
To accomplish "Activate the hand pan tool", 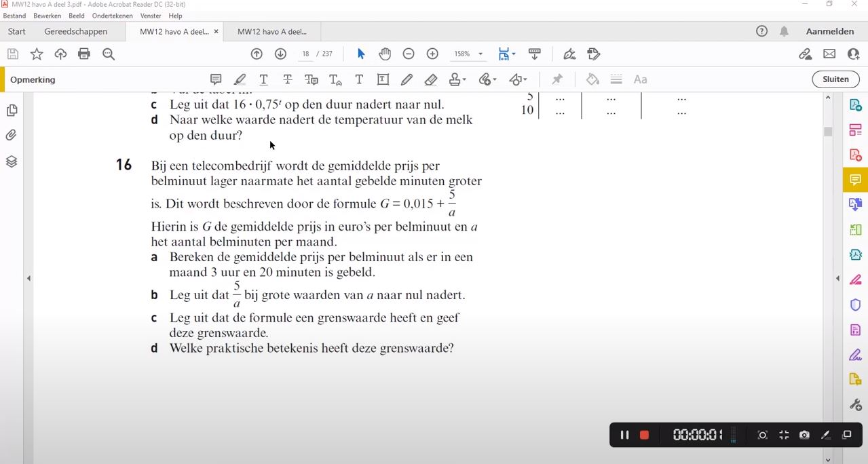I will [385, 54].
